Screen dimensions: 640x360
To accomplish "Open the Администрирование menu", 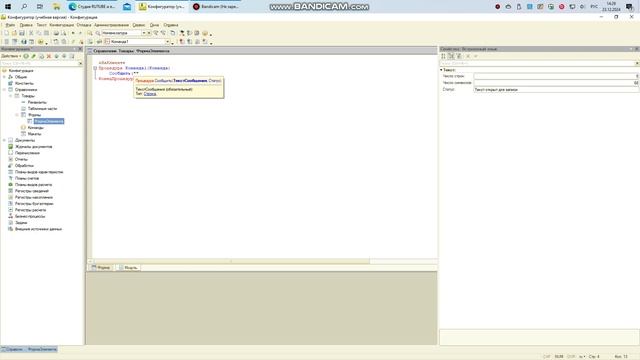I will coord(111,25).
